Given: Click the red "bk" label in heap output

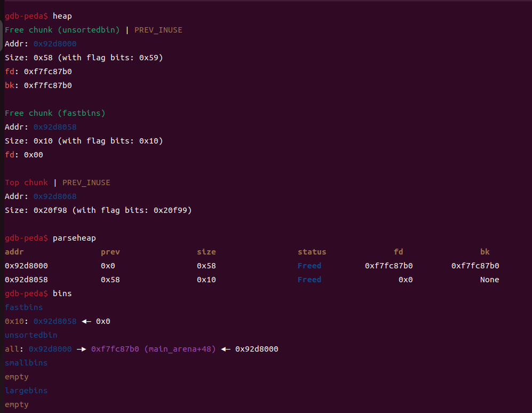Looking at the screenshot, I should tap(10, 85).
